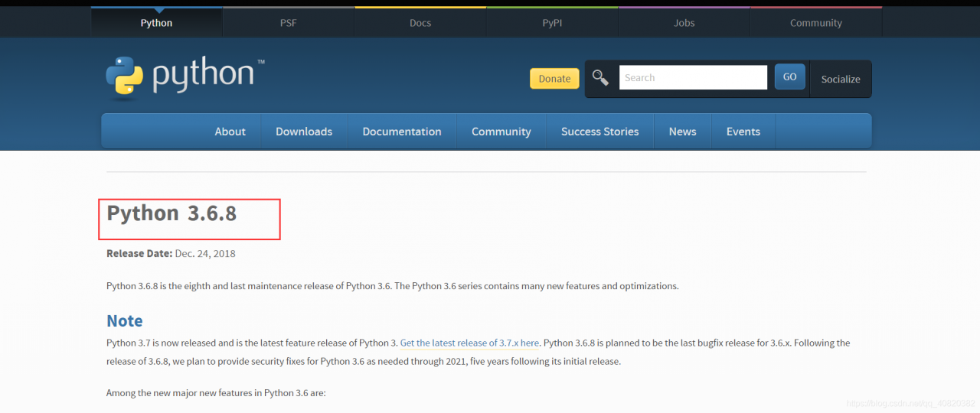Click the 'Note' section heading

pyautogui.click(x=125, y=320)
